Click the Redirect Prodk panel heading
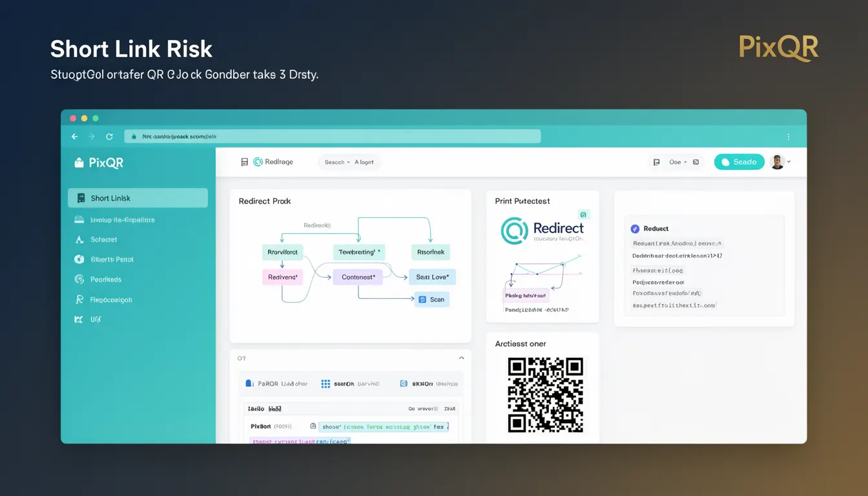The width and height of the screenshot is (868, 496). (x=265, y=201)
